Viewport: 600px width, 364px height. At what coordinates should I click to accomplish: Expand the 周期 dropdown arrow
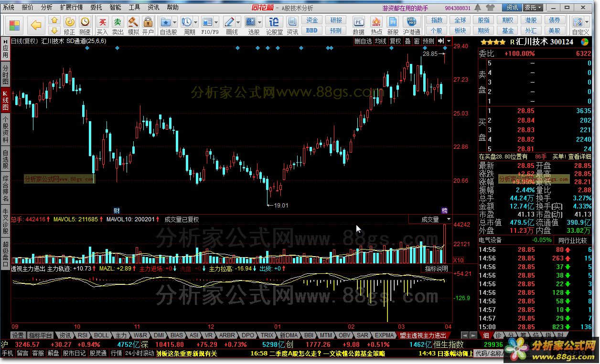196,22
